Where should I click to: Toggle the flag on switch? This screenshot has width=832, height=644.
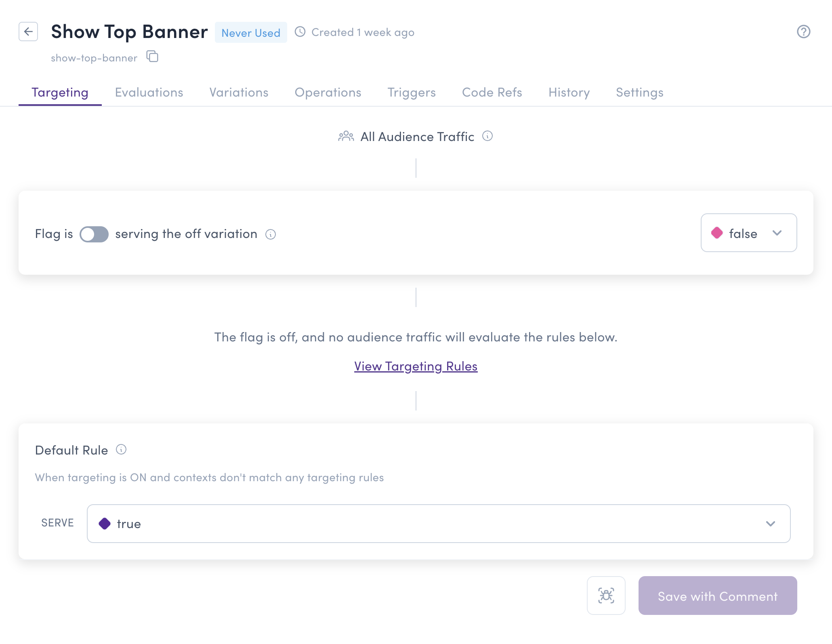(94, 234)
